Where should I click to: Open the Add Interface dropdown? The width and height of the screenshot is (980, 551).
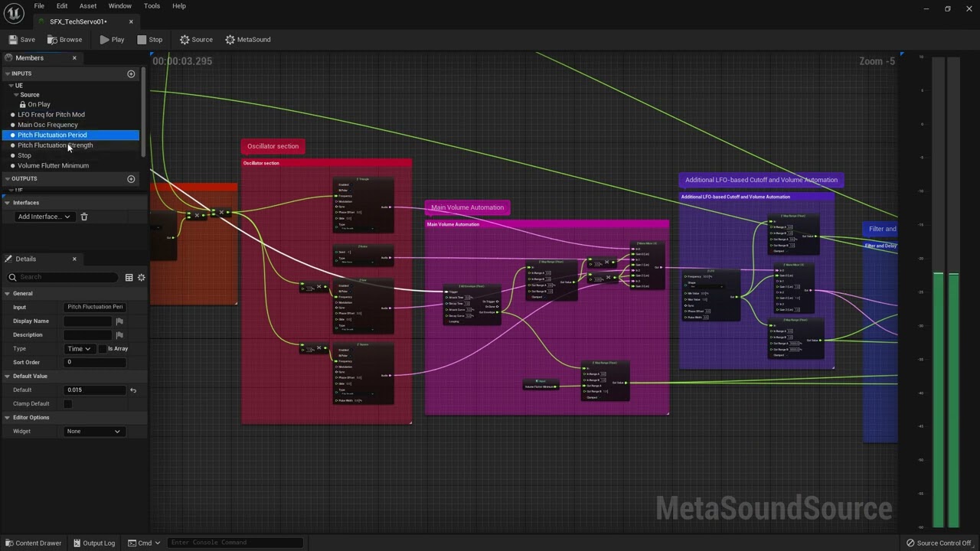[44, 217]
